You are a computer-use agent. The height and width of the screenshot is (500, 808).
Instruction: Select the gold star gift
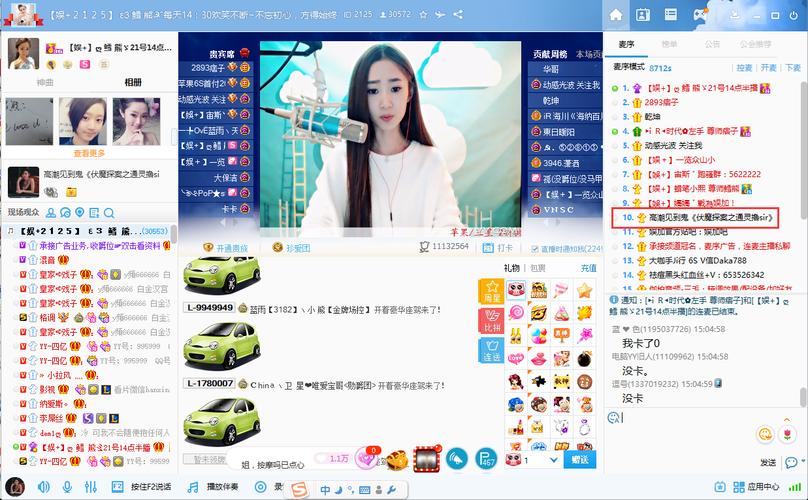click(584, 290)
